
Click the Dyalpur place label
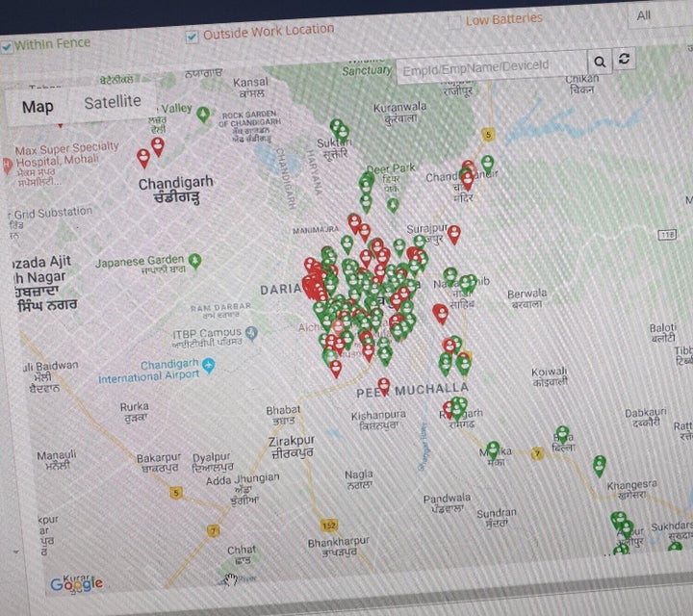click(x=212, y=462)
